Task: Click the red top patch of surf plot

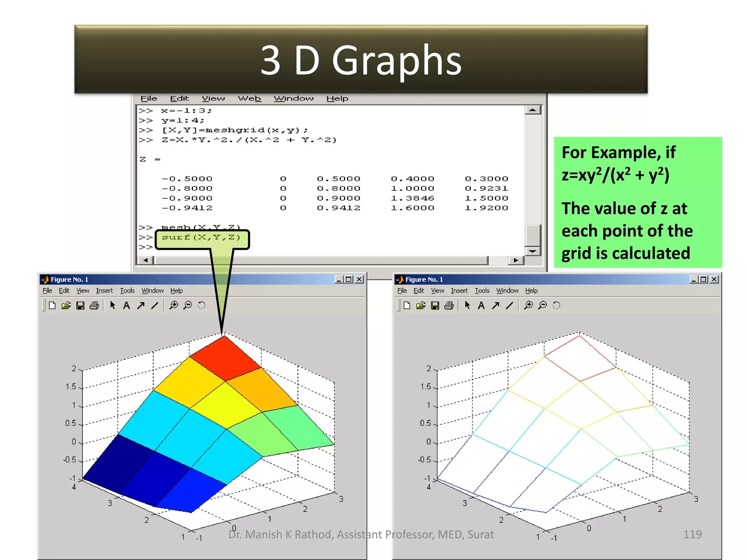Action: tap(225, 358)
